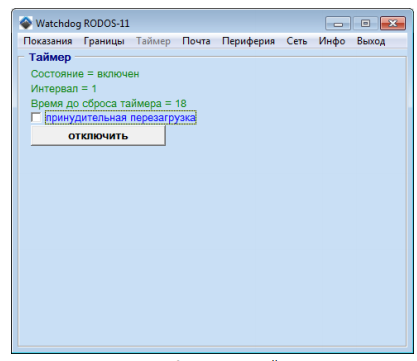The width and height of the screenshot is (417, 361).
Task: Click the отключить button
Action: pos(98,136)
